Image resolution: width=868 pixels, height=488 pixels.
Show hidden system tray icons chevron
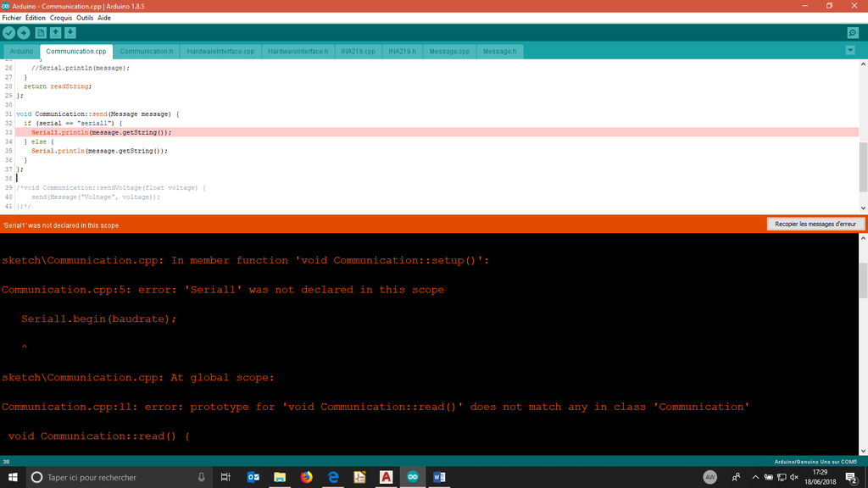point(755,477)
